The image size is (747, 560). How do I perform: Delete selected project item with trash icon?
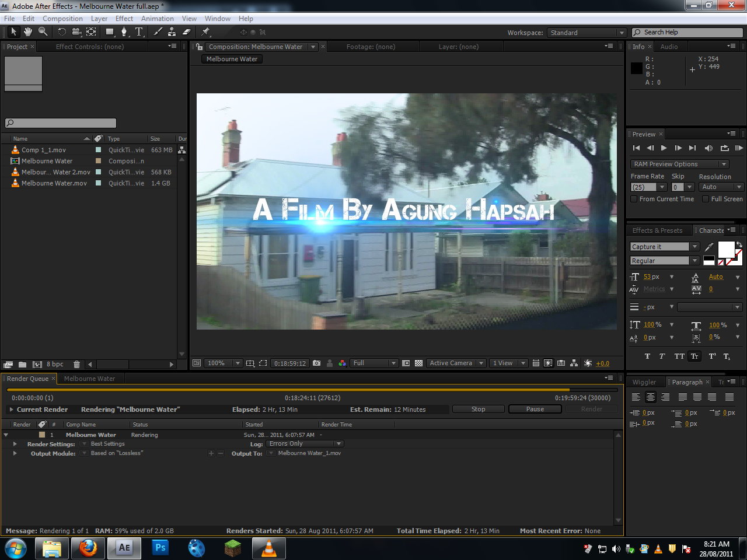pyautogui.click(x=76, y=365)
